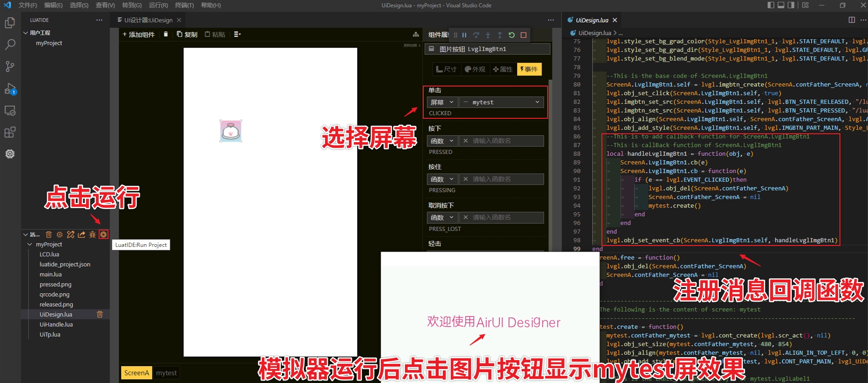868x383 pixels.
Task: Open the 函数 type dropdown under 按下
Action: click(442, 141)
